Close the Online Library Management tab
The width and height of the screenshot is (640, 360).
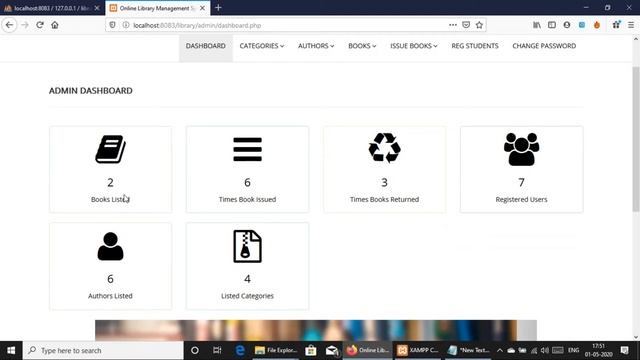click(x=202, y=8)
